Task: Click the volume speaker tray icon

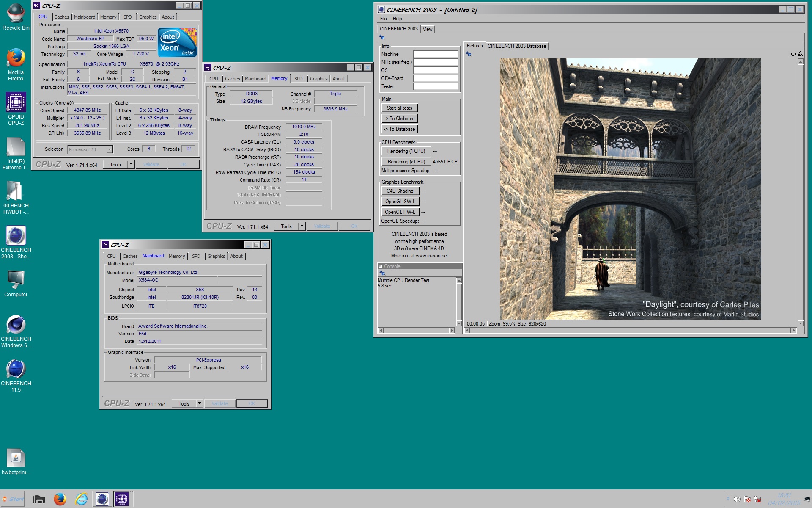Action: click(x=737, y=499)
